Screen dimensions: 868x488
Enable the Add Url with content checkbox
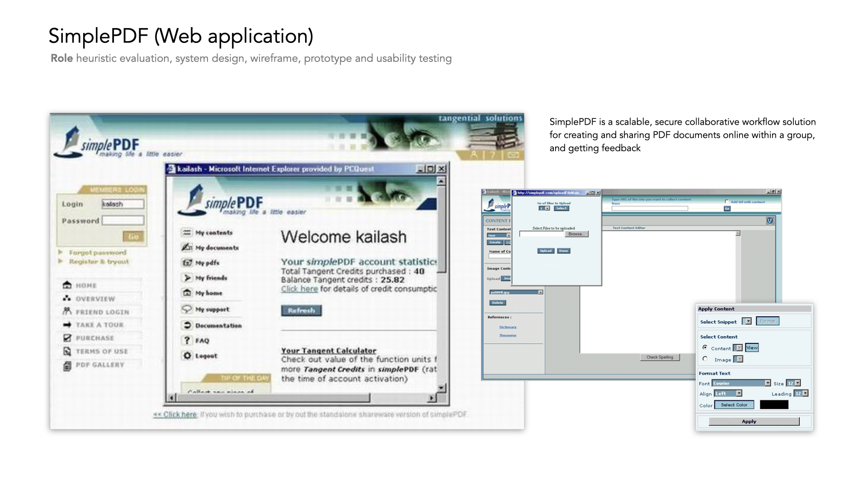(726, 202)
